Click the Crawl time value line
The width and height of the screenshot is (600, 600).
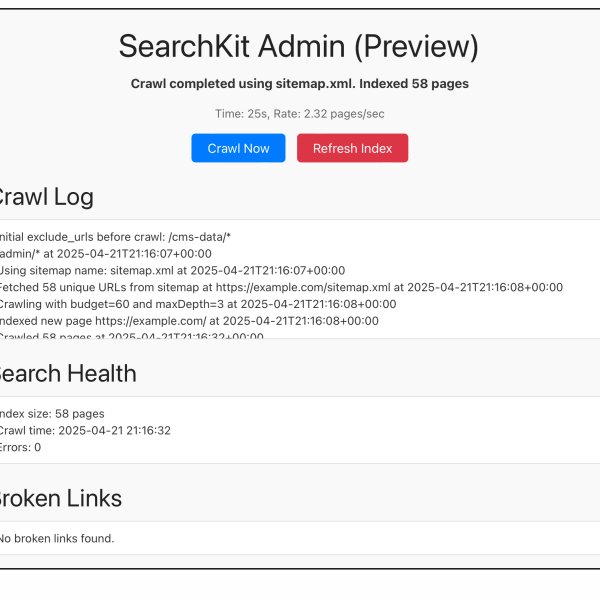pyautogui.click(x=84, y=430)
